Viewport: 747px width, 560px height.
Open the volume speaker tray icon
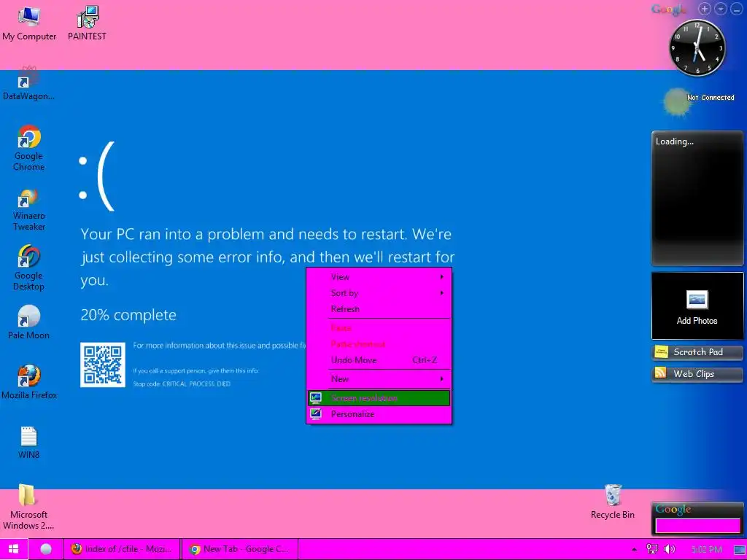point(670,550)
